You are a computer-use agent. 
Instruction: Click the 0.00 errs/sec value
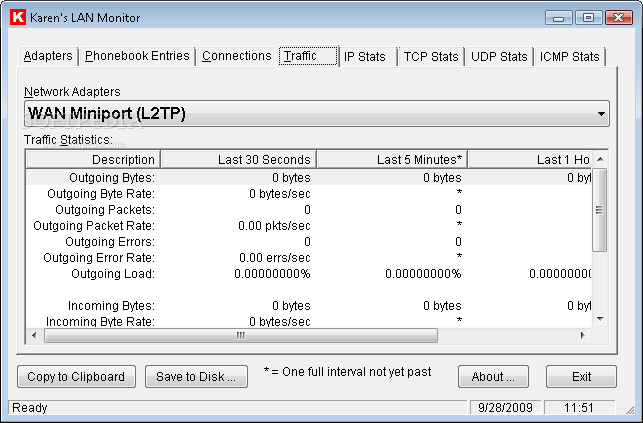[275, 258]
